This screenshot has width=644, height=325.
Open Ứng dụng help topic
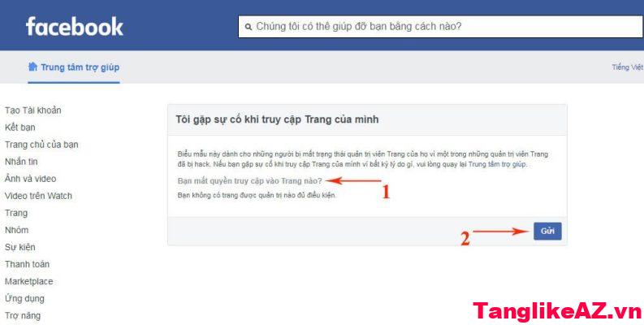(24, 299)
